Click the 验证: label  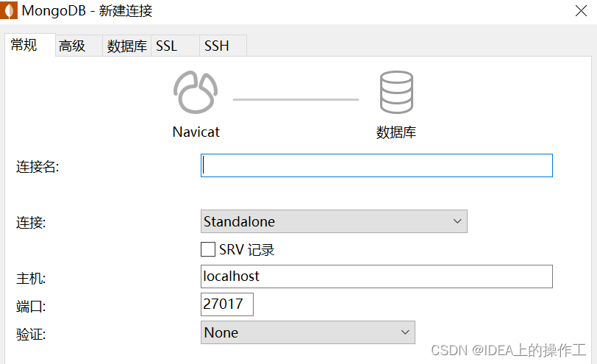(31, 335)
